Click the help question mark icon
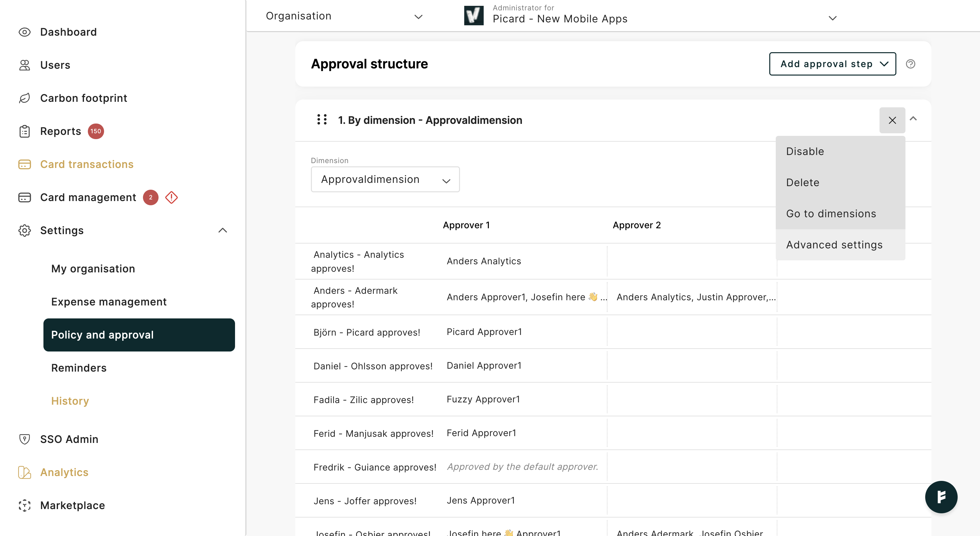The width and height of the screenshot is (980, 536). coord(910,64)
